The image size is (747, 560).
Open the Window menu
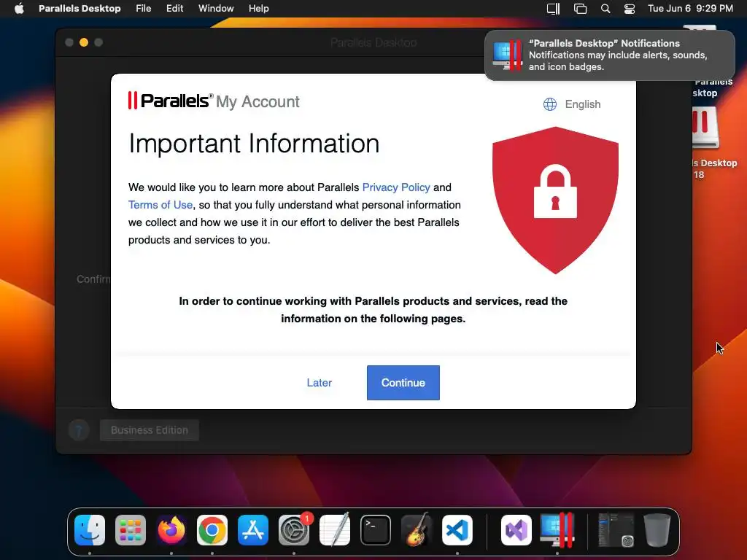click(216, 9)
